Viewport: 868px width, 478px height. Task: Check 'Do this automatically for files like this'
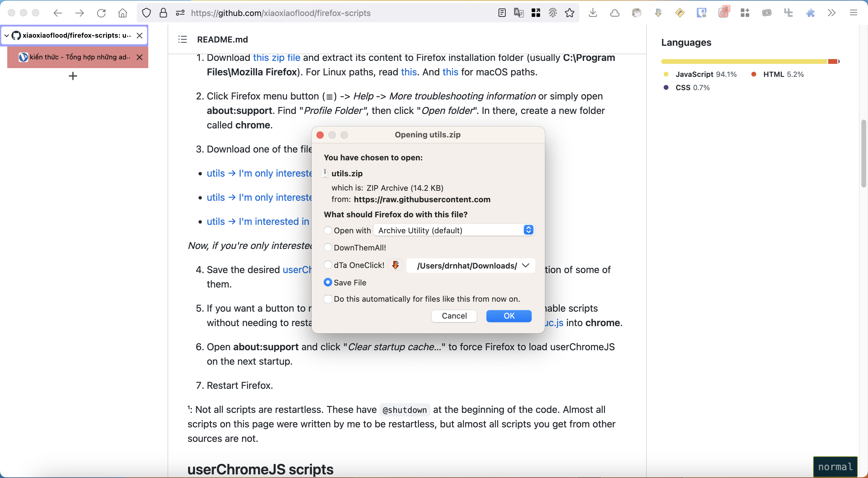(x=328, y=299)
